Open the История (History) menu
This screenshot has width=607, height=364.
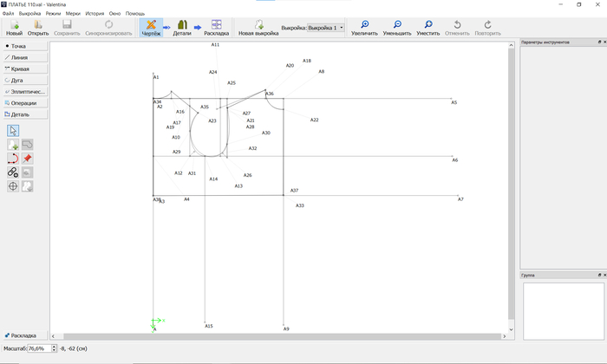pos(95,14)
